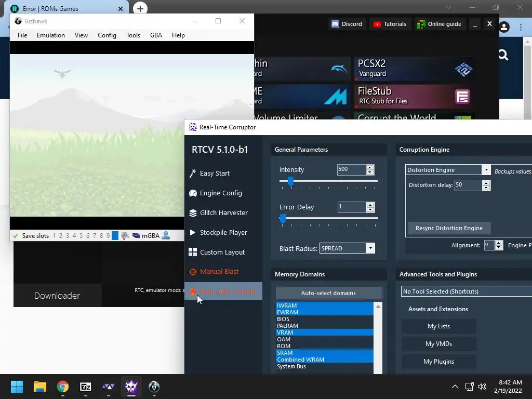Open Windows Start menu
The width and height of the screenshot is (532, 399).
point(17,387)
